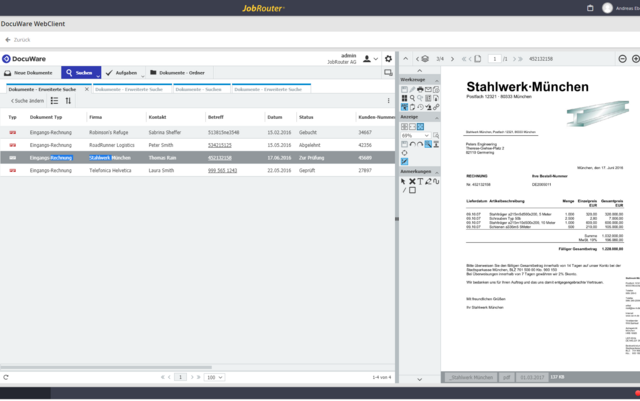Close the active Erweiterte Suche tab

point(87,89)
